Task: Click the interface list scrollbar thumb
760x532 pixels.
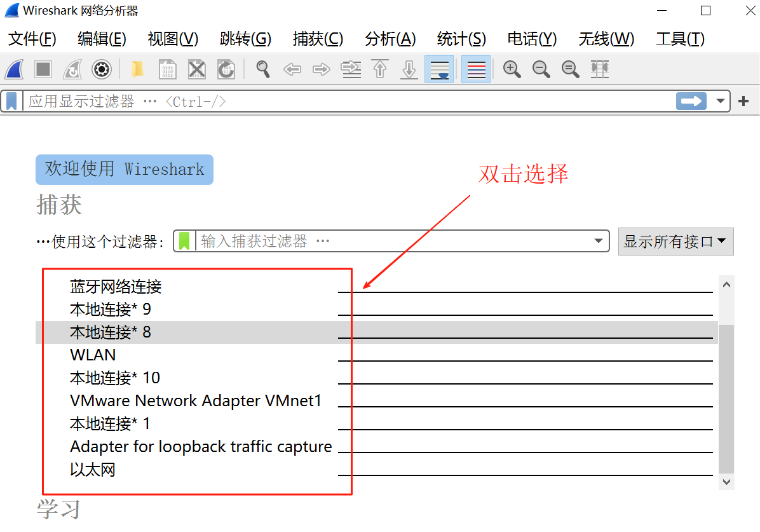Action: 726,399
